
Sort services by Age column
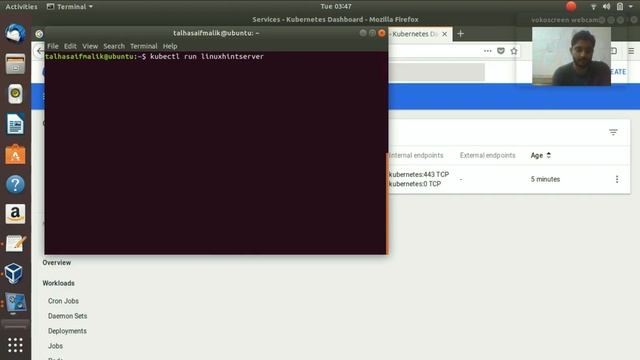(x=540, y=156)
